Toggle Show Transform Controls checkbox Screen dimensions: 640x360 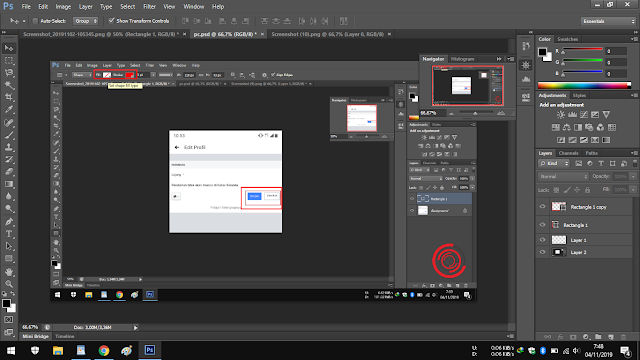coord(111,20)
